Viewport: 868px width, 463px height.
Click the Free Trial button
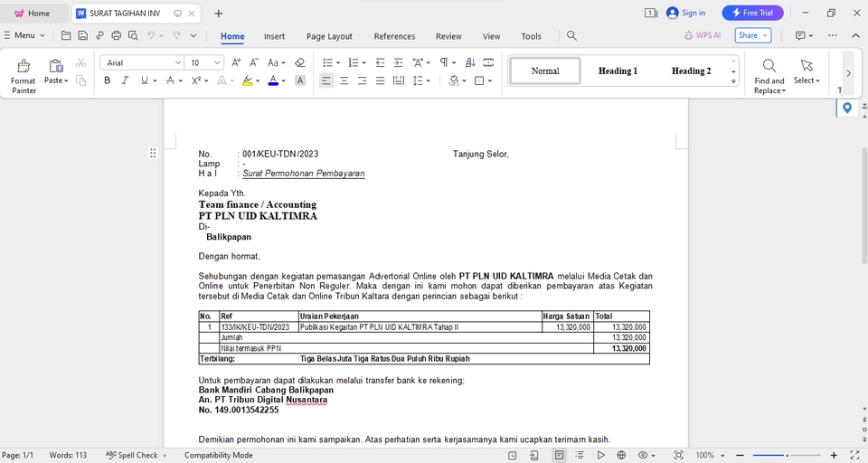(x=752, y=13)
